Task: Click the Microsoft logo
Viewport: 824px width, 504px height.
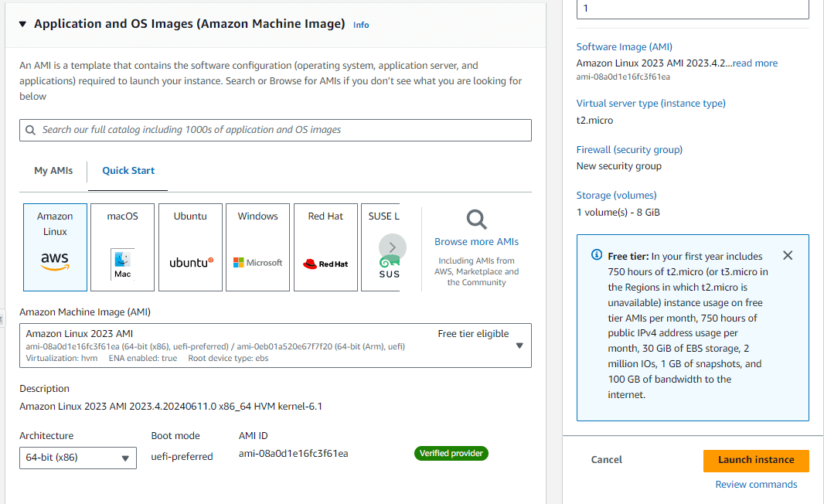Action: pyautogui.click(x=257, y=262)
